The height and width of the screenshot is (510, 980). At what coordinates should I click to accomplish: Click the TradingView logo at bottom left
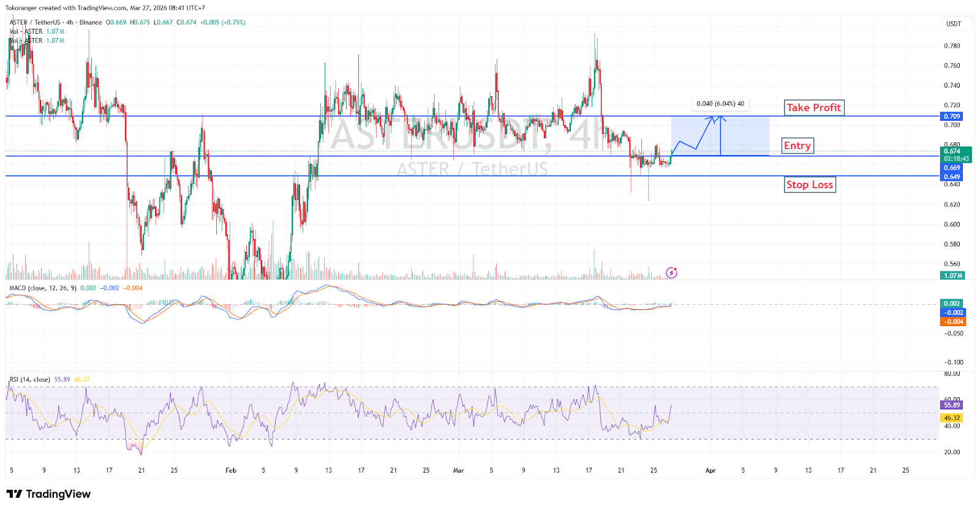pyautogui.click(x=48, y=494)
